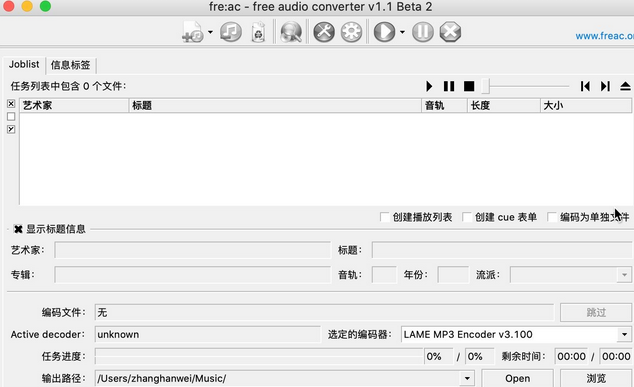The height and width of the screenshot is (387, 634).
Task: Sort by 音轨 column header
Action: [x=444, y=106]
